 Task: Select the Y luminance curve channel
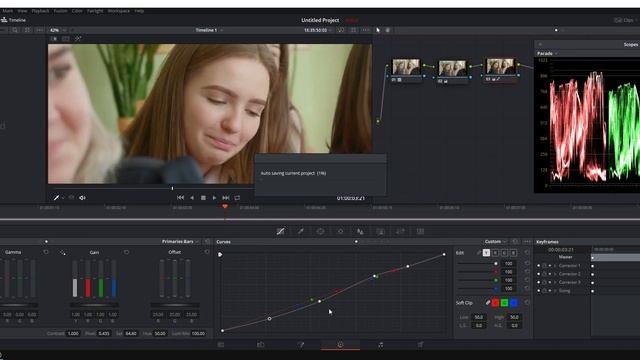[x=486, y=253]
